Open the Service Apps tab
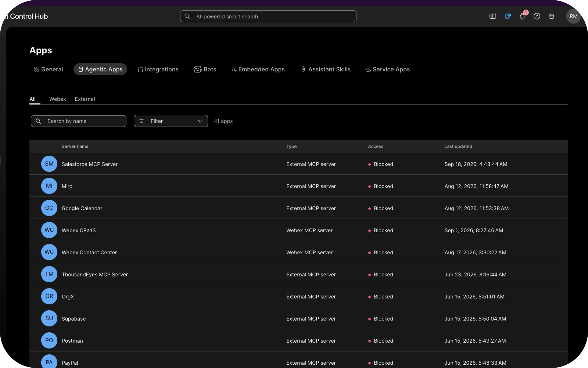The height and width of the screenshot is (368, 588). point(388,69)
